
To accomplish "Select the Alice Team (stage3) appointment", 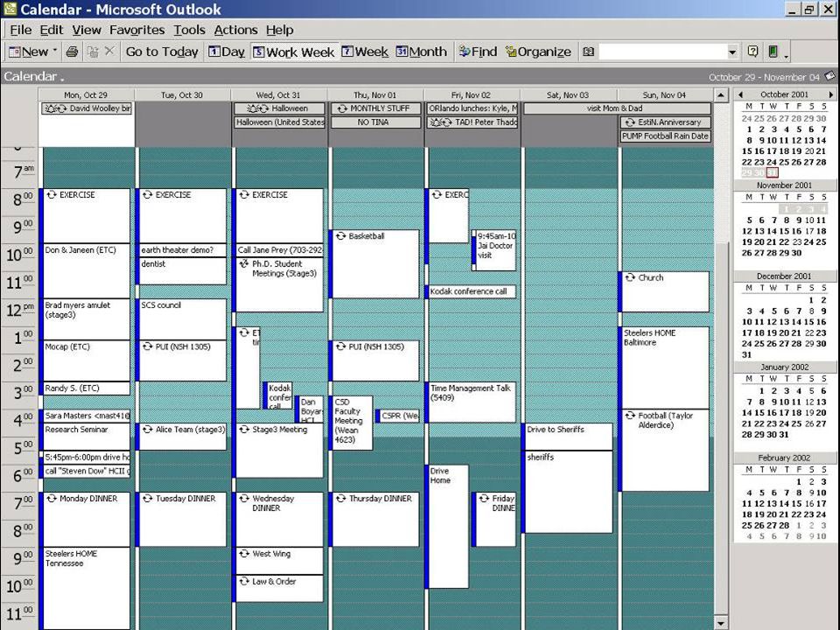I will pyautogui.click(x=182, y=437).
